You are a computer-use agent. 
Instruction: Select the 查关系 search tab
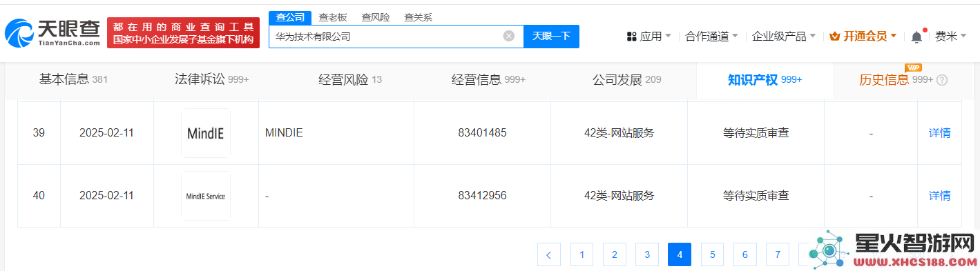[419, 17]
